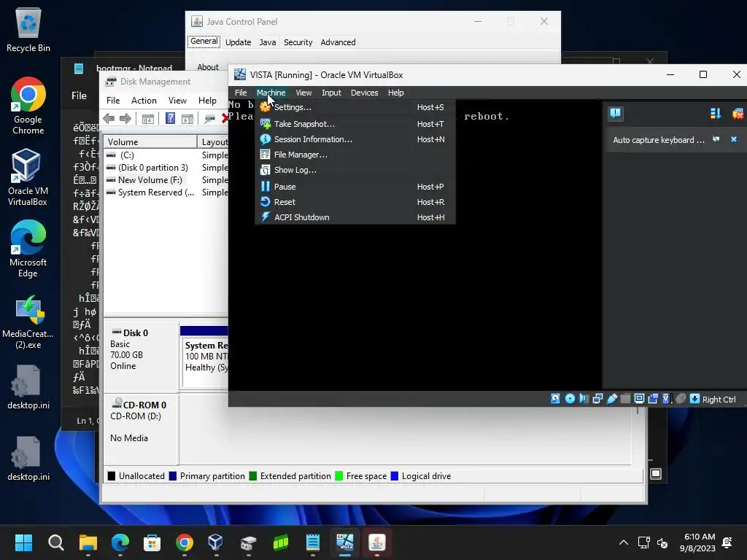This screenshot has width=747, height=560.
Task: Open the Disk Management Help menu
Action: click(207, 101)
